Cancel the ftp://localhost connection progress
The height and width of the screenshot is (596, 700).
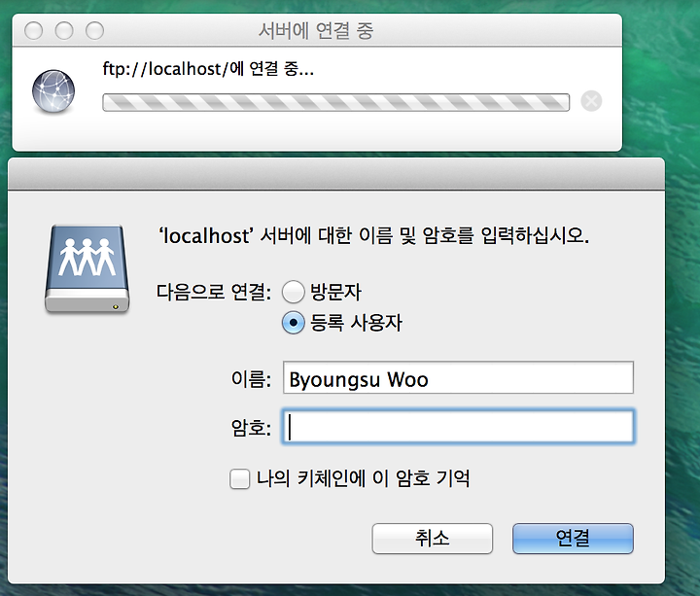[x=591, y=101]
